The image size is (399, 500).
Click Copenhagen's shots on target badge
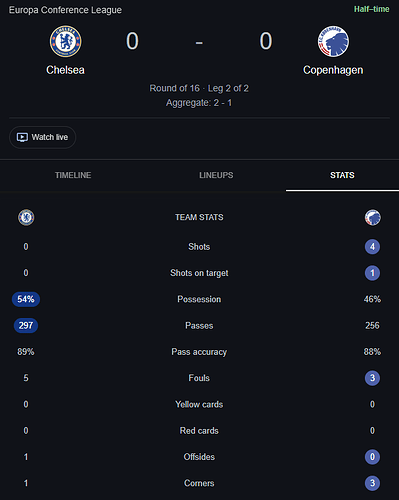point(372,273)
